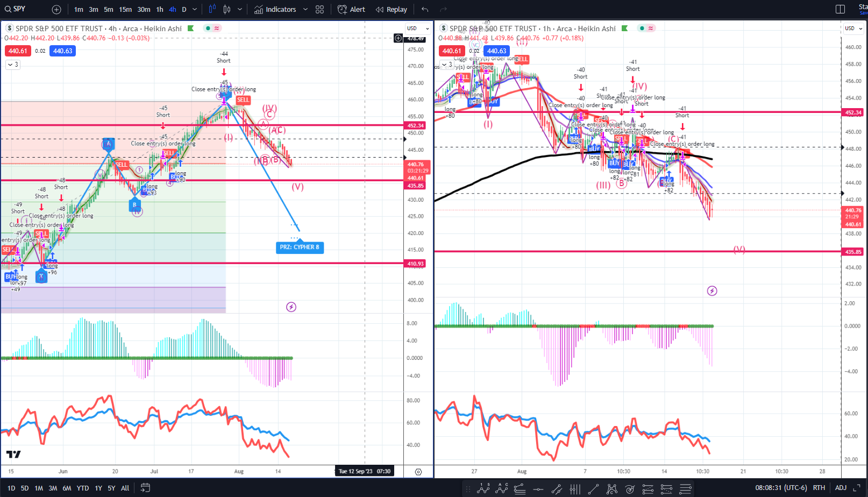Screen dimensions: 868x497
Task: Switch to the 15m timeframe
Action: point(125,9)
